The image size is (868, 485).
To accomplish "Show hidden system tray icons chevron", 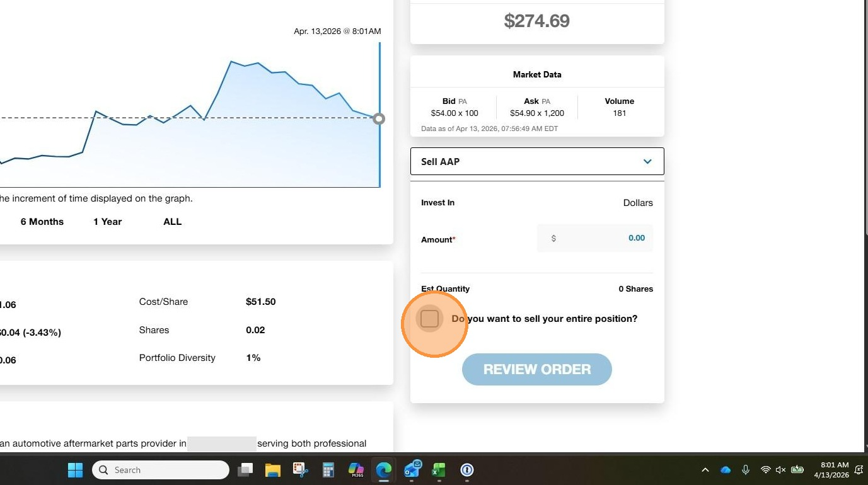I will tap(705, 470).
